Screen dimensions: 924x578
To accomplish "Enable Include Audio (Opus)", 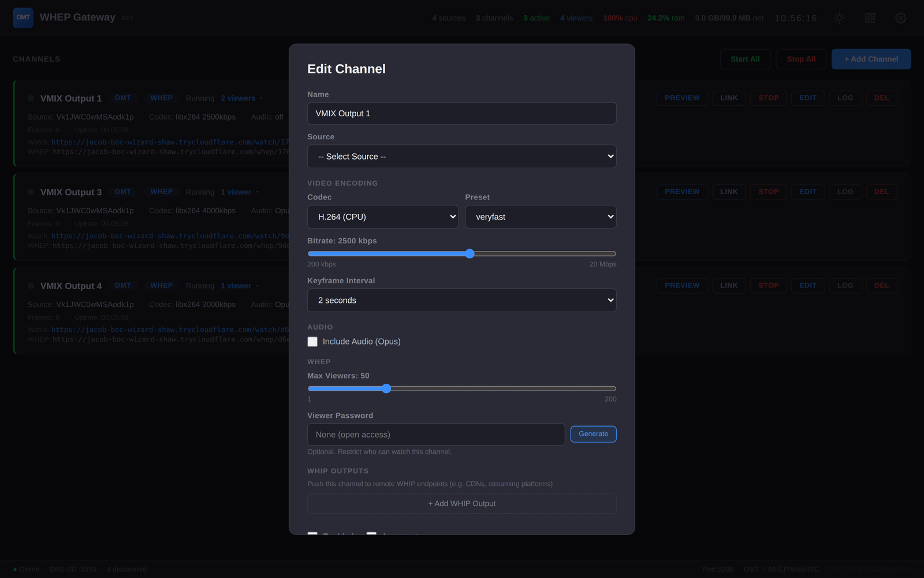I will (x=312, y=342).
